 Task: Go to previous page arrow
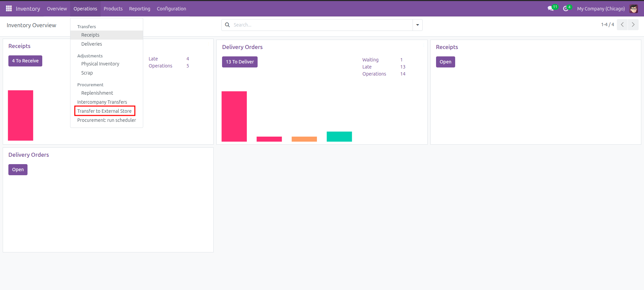[622, 25]
